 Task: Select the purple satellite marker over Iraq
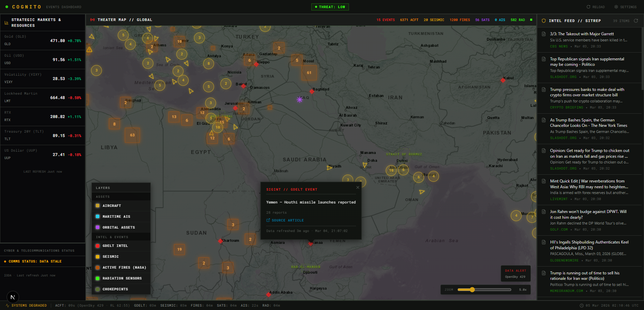pos(299,99)
